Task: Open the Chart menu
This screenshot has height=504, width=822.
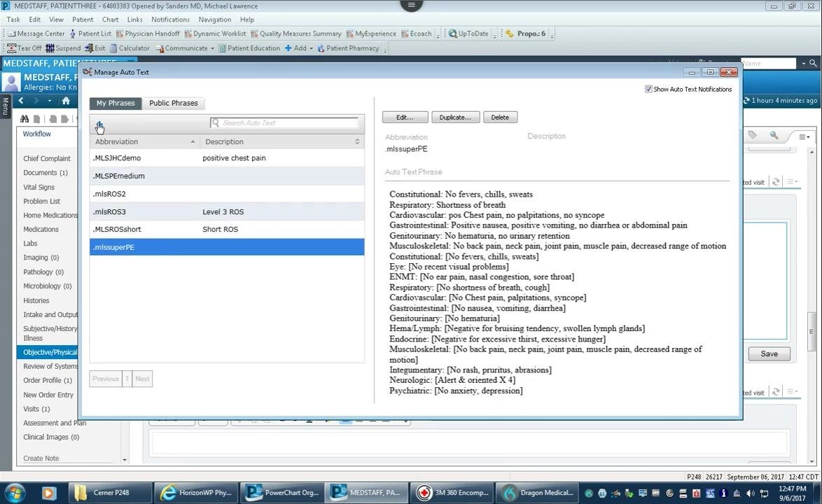Action: (110, 20)
